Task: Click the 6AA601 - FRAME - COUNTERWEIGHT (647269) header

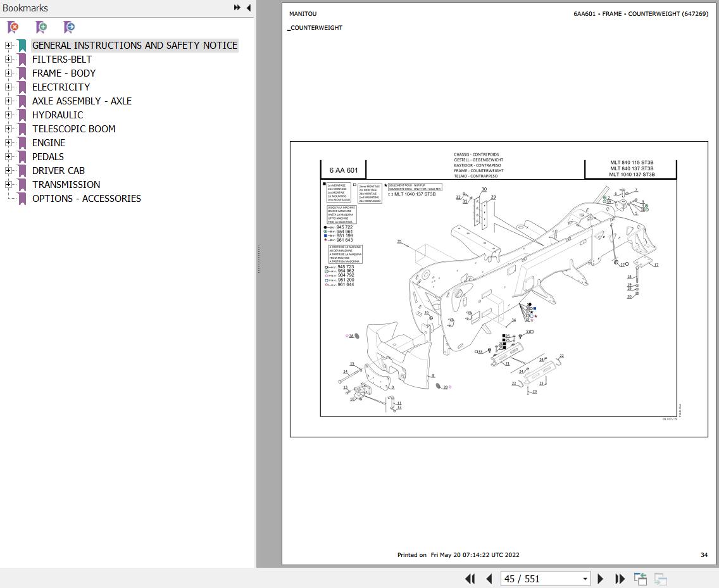Action: click(641, 14)
